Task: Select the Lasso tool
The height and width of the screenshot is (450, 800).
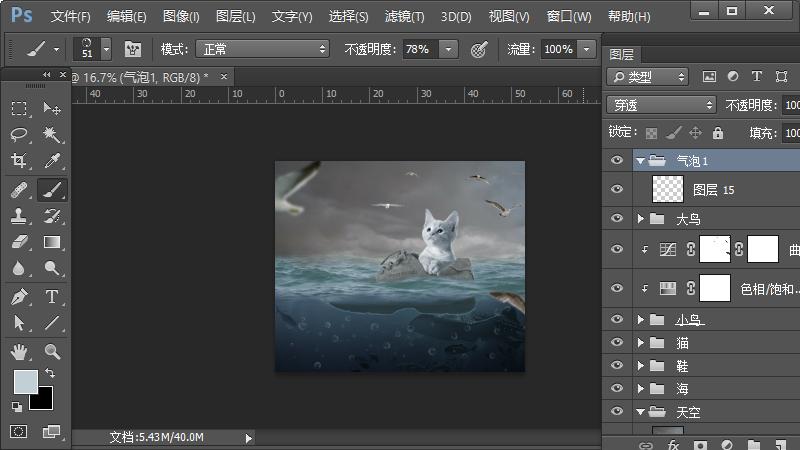Action: (19, 135)
